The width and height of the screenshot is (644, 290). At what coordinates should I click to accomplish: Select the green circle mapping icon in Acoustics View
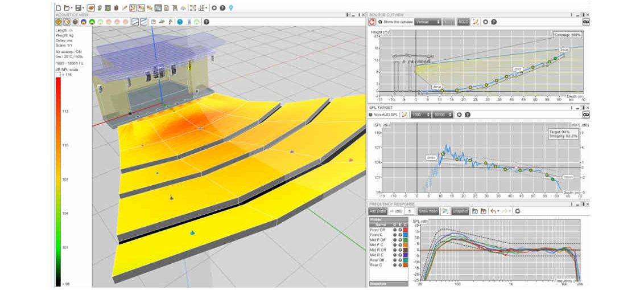point(92,22)
